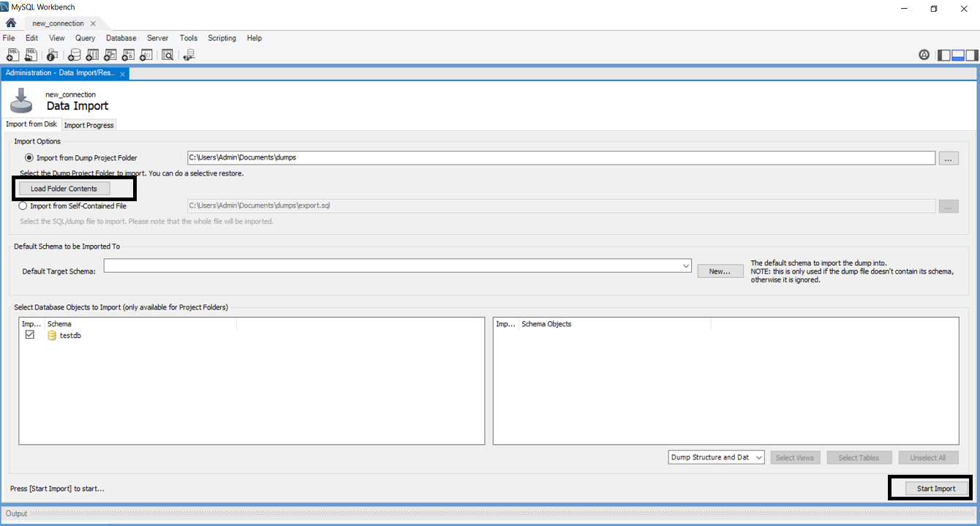Image resolution: width=980 pixels, height=526 pixels.
Task: Create a new schema toolbar icon
Action: pyautogui.click(x=74, y=55)
